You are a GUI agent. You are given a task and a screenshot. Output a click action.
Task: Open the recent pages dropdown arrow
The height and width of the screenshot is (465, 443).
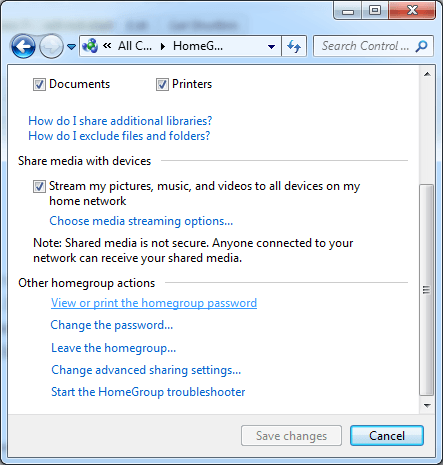point(71,47)
